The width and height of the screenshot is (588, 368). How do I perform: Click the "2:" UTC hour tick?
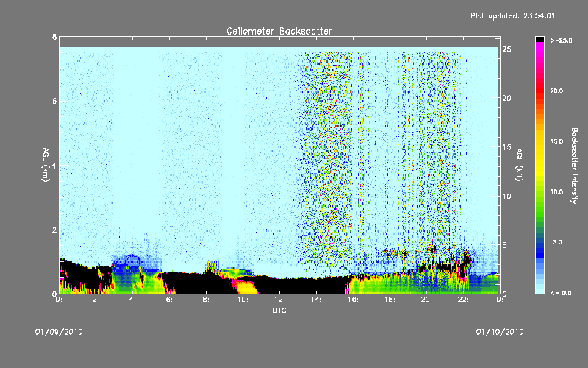[x=96, y=300]
